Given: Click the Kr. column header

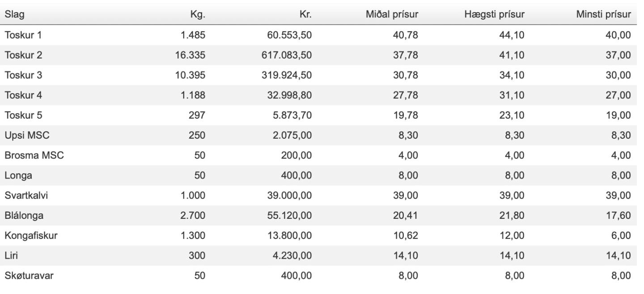Looking at the screenshot, I should (305, 15).
